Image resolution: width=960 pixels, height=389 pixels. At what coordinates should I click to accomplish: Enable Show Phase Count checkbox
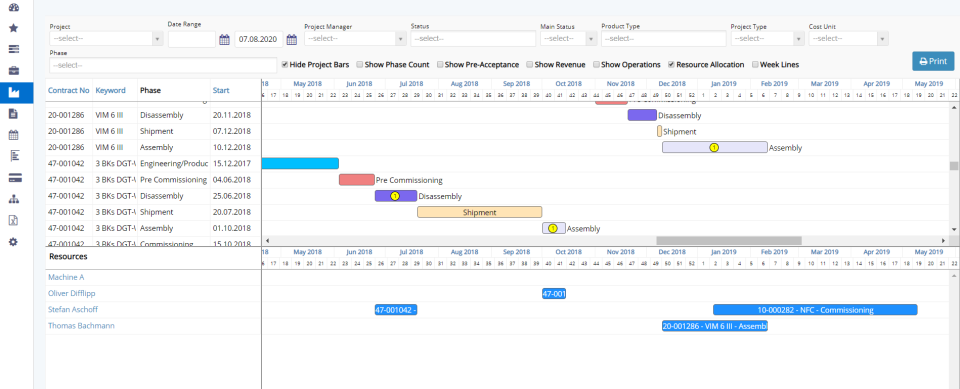click(360, 64)
